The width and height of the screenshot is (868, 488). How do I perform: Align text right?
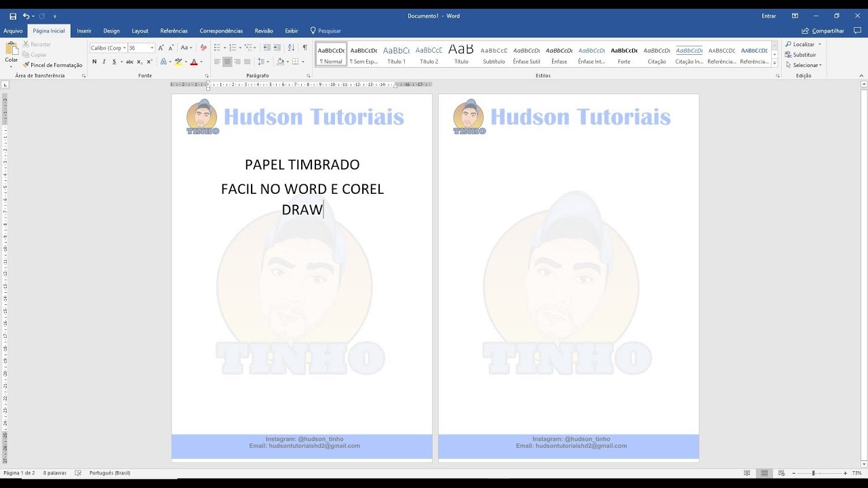coord(237,62)
